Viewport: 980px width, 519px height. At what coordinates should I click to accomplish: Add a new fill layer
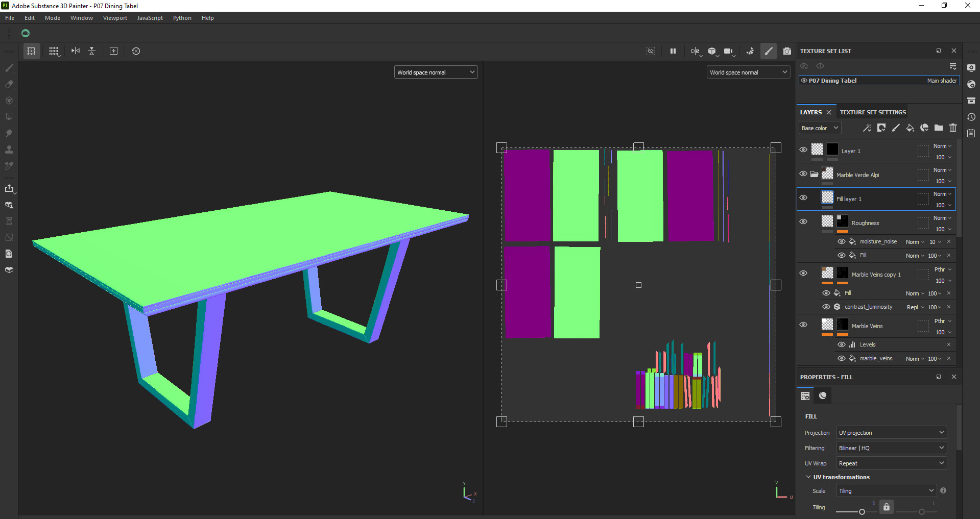(x=910, y=128)
